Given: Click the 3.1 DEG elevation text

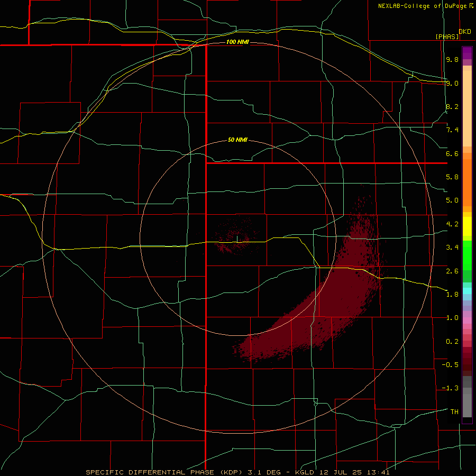Looking at the screenshot, I should point(263,472).
